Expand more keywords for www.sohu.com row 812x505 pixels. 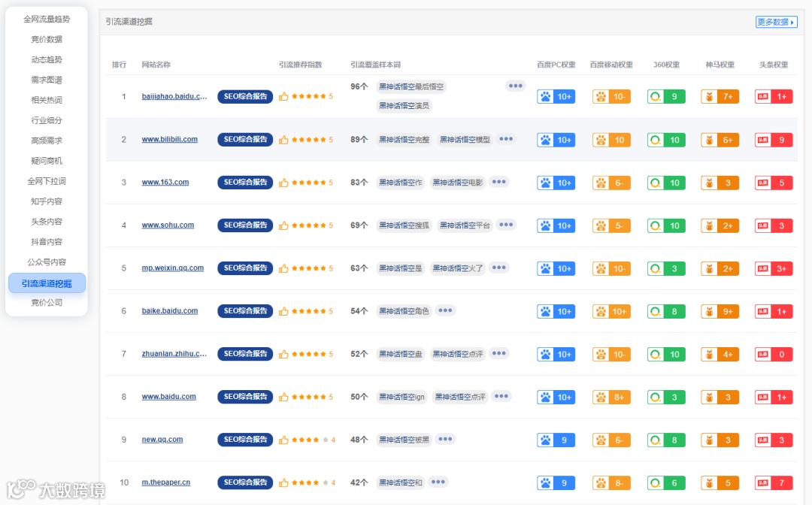pyautogui.click(x=506, y=225)
